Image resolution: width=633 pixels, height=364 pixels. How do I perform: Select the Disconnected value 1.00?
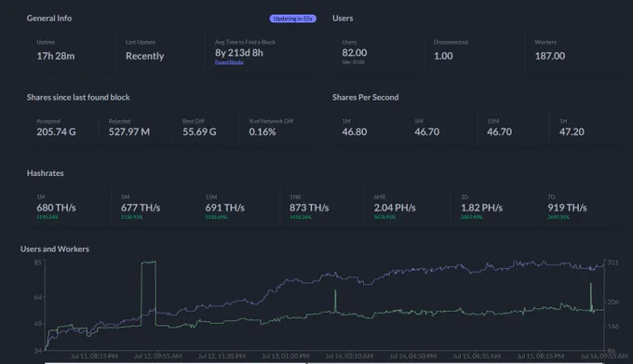(x=443, y=56)
